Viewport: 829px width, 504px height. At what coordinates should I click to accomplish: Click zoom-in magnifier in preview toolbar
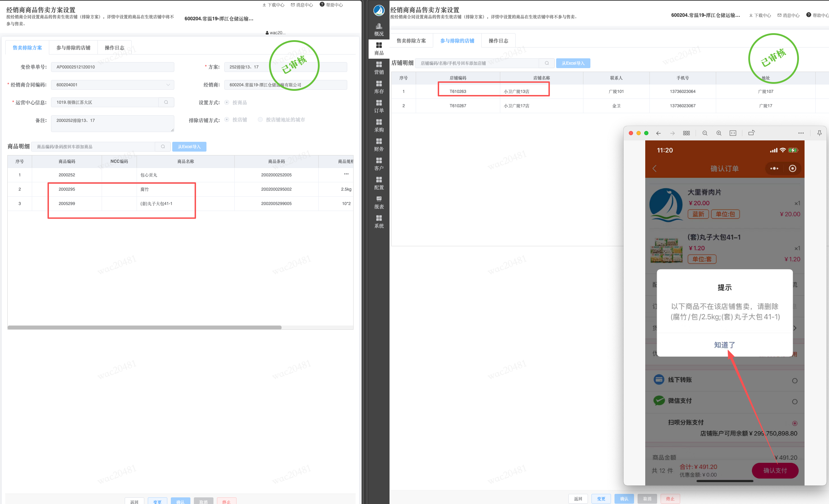tap(719, 133)
